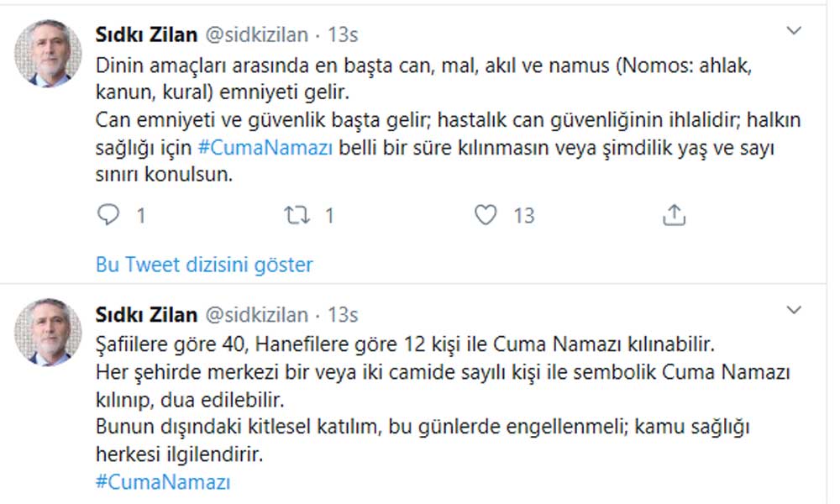
Task: Click the #CumaNamazı hashtag in the first tweet
Action: click(266, 146)
